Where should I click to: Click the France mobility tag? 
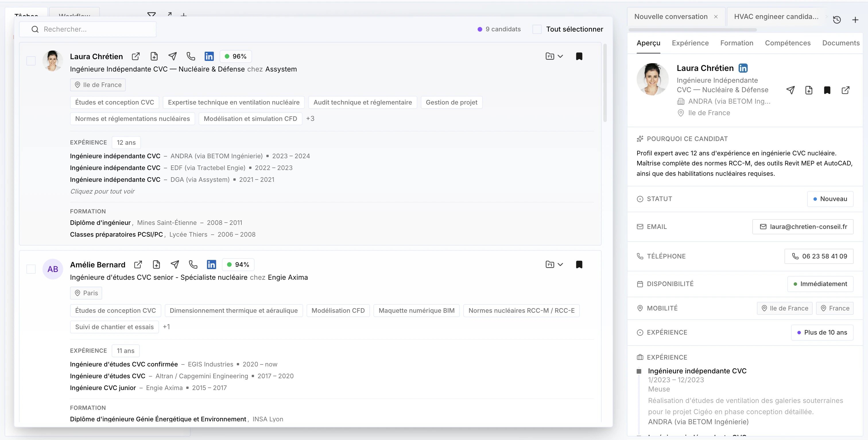[x=834, y=308]
